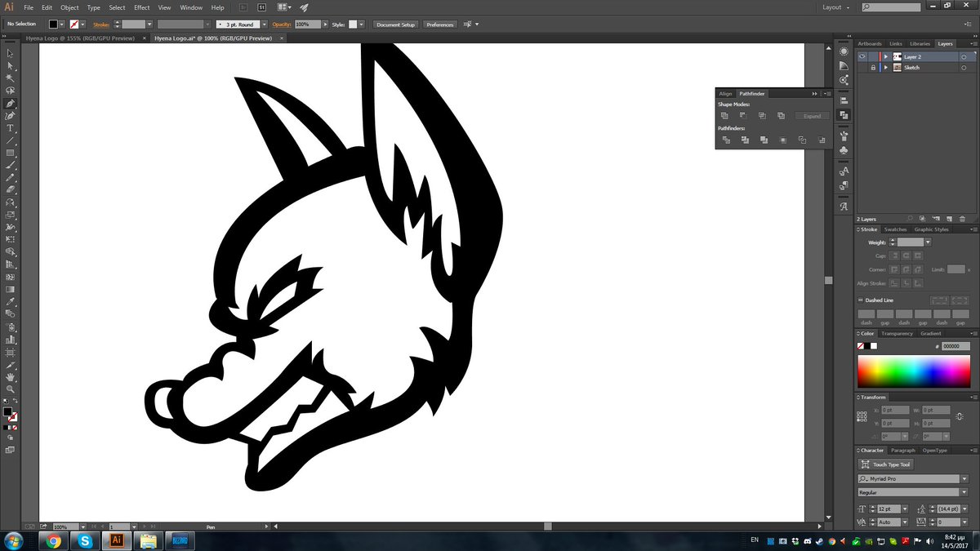Select the Paintbrush tool
The height and width of the screenshot is (551, 980).
point(10,166)
